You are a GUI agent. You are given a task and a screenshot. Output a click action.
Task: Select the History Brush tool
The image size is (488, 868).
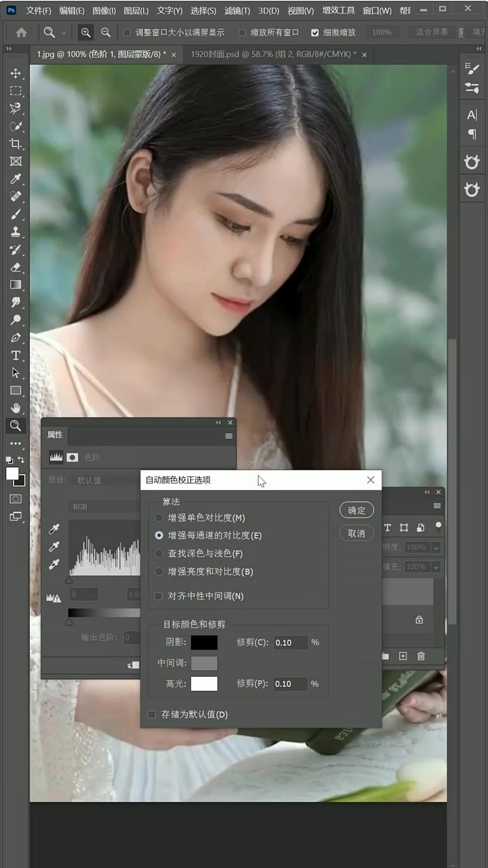point(16,250)
